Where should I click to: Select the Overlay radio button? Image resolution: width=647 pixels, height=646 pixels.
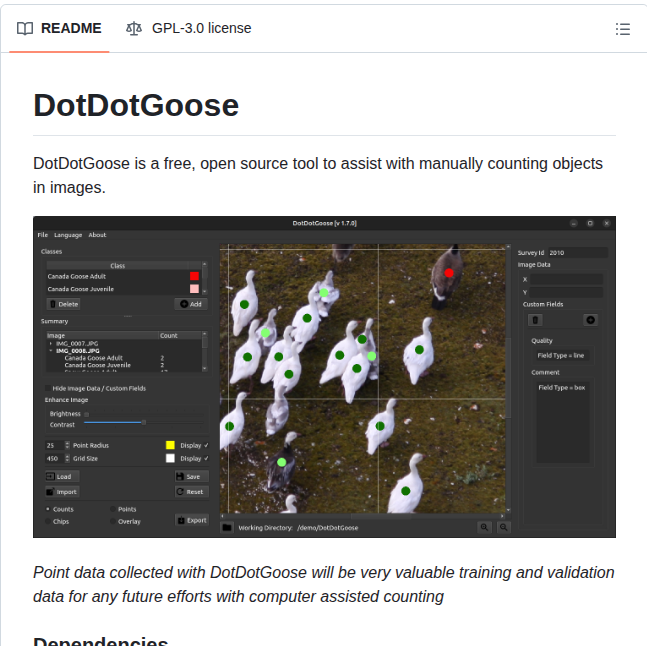113,521
